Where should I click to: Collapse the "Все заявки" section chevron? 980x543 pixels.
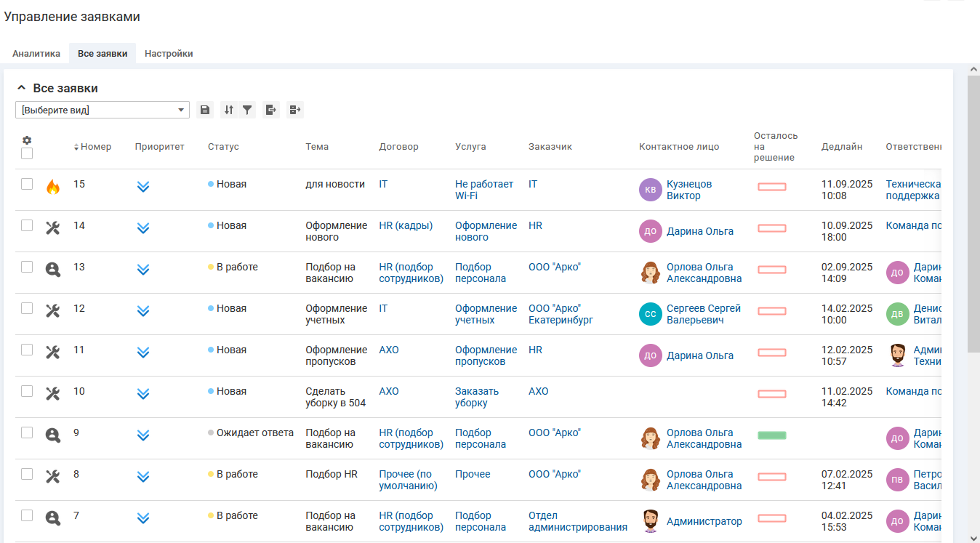[x=21, y=88]
